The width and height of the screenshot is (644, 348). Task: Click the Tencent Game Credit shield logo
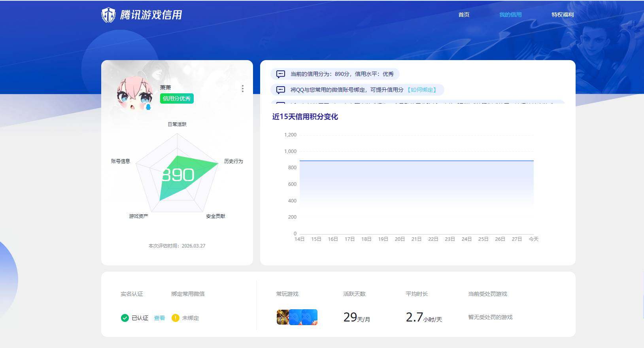point(108,15)
